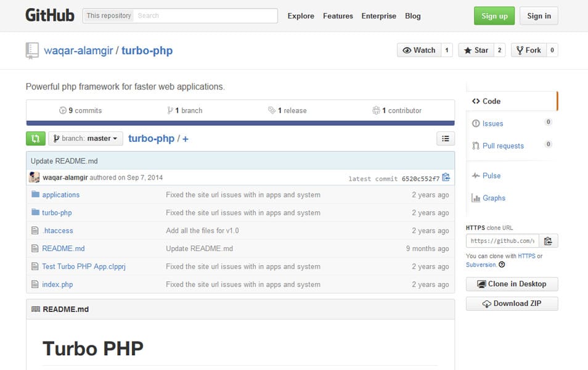Click the Issues circle icon in sidebar
Screen dimensions: 588x370
click(476, 123)
